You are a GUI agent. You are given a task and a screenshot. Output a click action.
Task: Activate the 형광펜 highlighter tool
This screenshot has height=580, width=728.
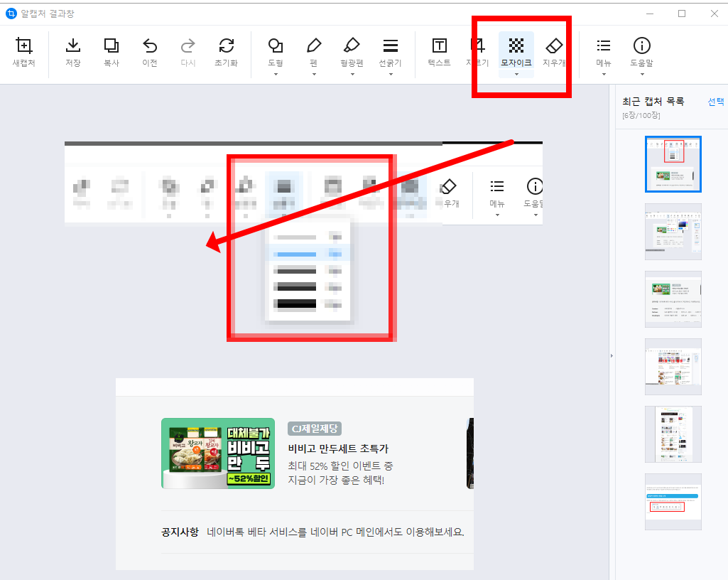352,48
